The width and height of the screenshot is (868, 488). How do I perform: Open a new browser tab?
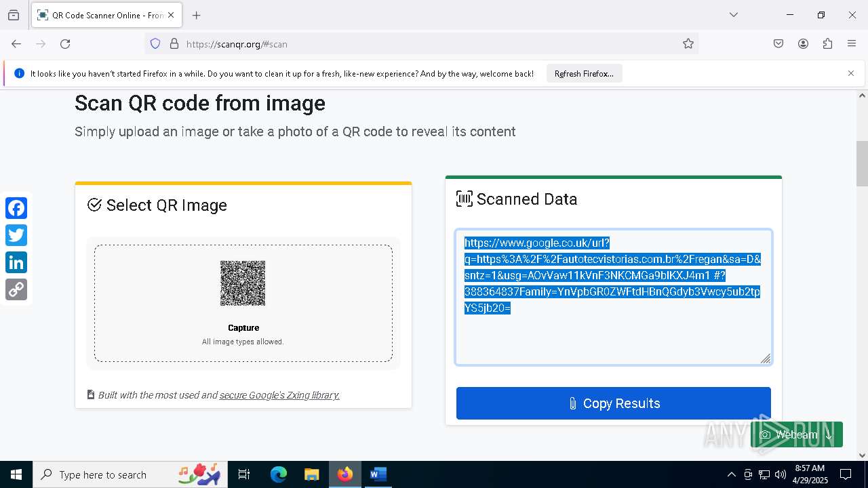click(x=196, y=15)
